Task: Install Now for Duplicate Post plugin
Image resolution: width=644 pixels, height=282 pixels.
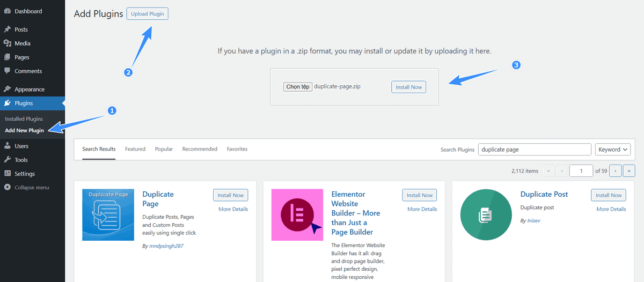Action: 609,195
